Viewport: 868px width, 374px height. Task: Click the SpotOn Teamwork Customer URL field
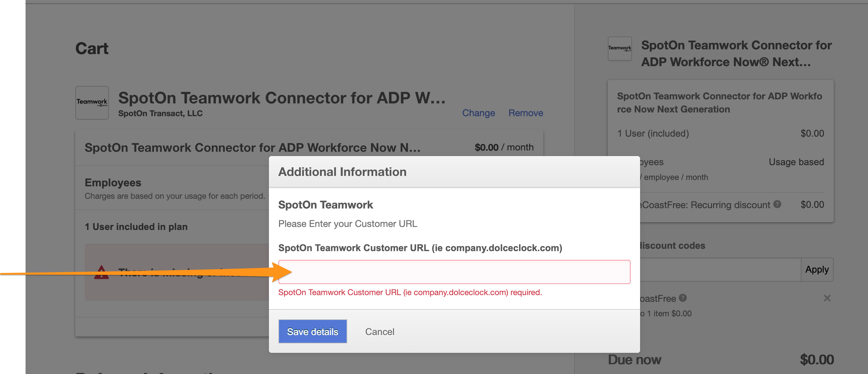coord(454,272)
